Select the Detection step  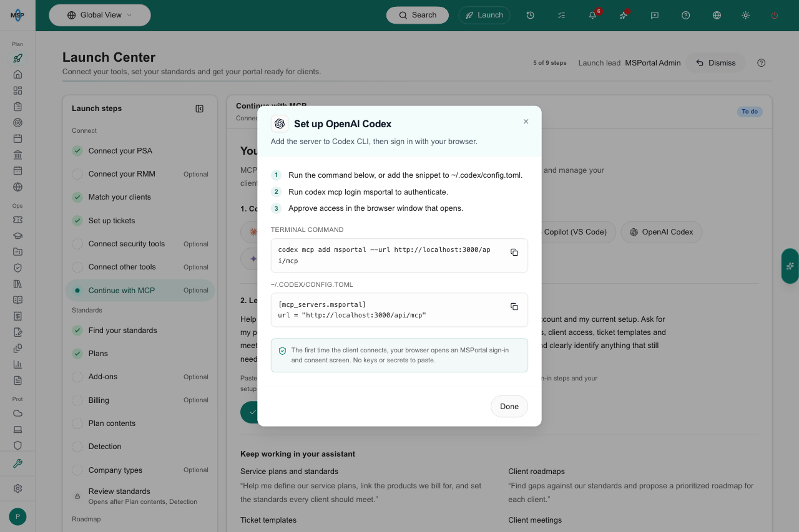140,447
